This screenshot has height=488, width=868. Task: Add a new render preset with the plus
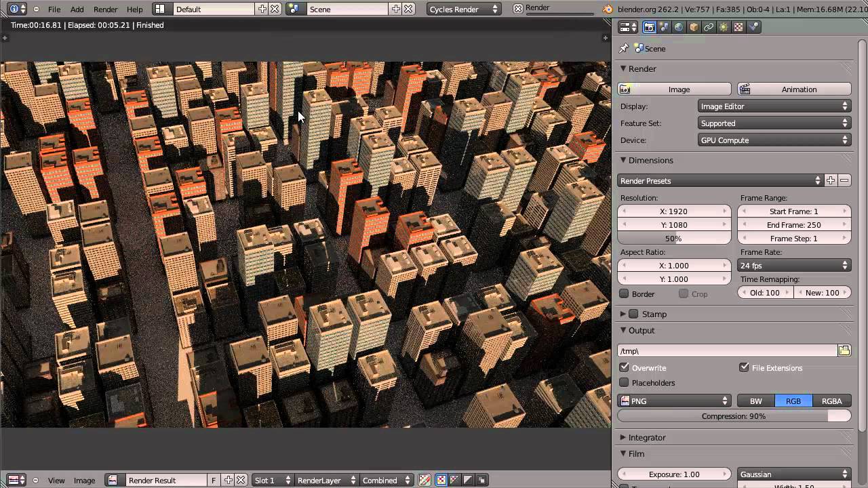pyautogui.click(x=831, y=180)
